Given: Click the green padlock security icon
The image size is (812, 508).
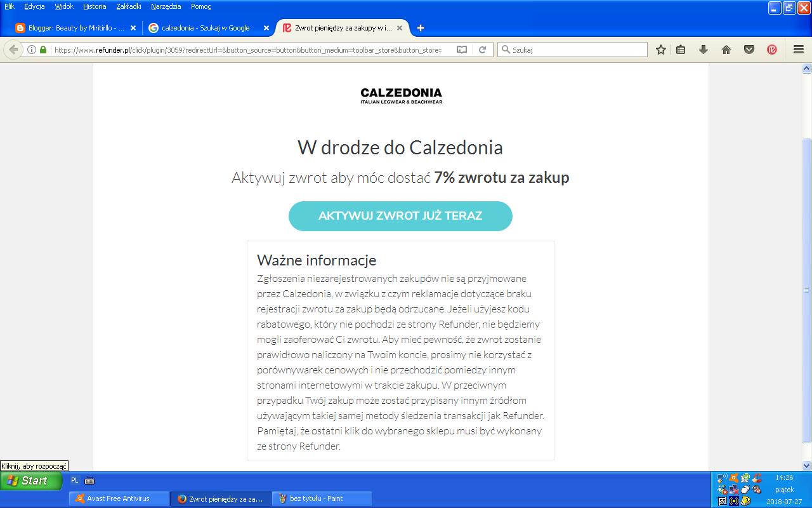Looking at the screenshot, I should [x=43, y=50].
